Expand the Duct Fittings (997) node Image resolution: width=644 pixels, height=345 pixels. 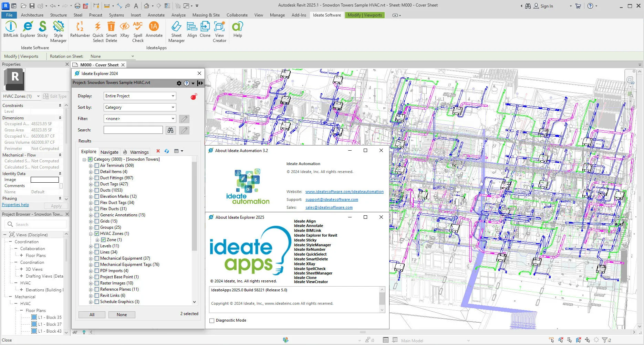point(91,178)
